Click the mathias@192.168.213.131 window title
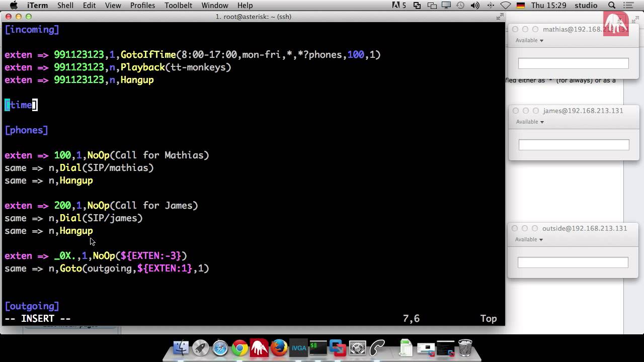Screen dimensions: 644x362 click(586, 29)
